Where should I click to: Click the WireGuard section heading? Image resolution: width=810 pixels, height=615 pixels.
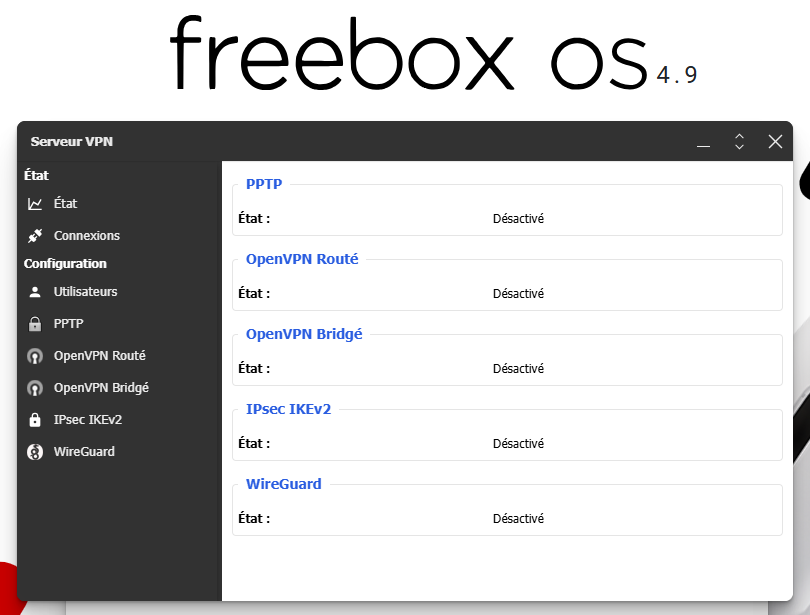point(283,484)
